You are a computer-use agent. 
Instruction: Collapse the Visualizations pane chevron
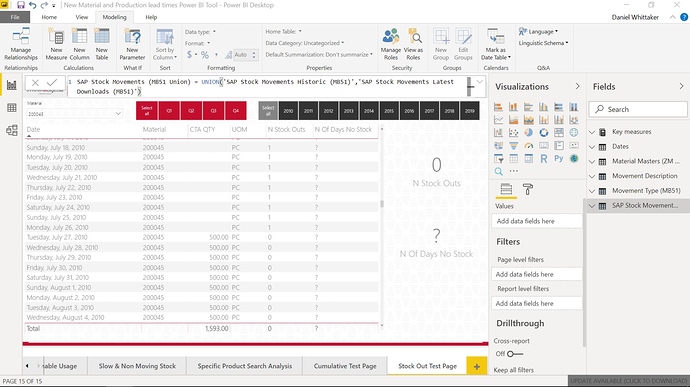[577, 86]
